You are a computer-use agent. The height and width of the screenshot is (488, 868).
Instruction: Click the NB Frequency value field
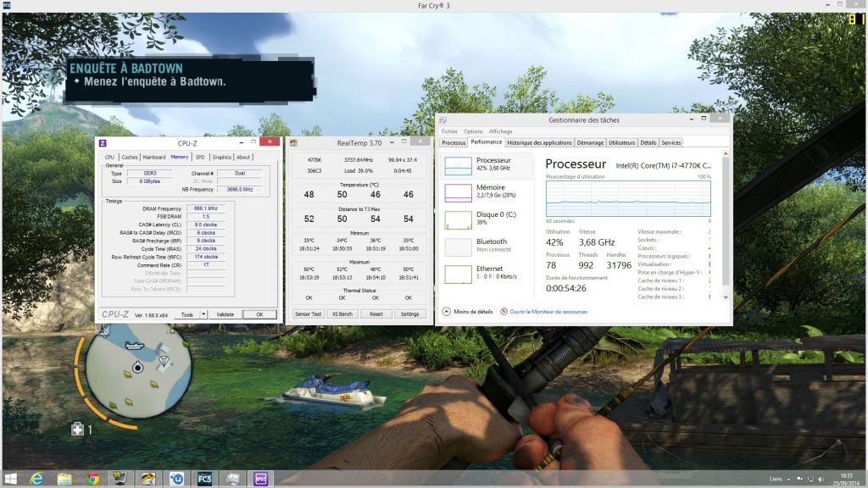tap(240, 189)
